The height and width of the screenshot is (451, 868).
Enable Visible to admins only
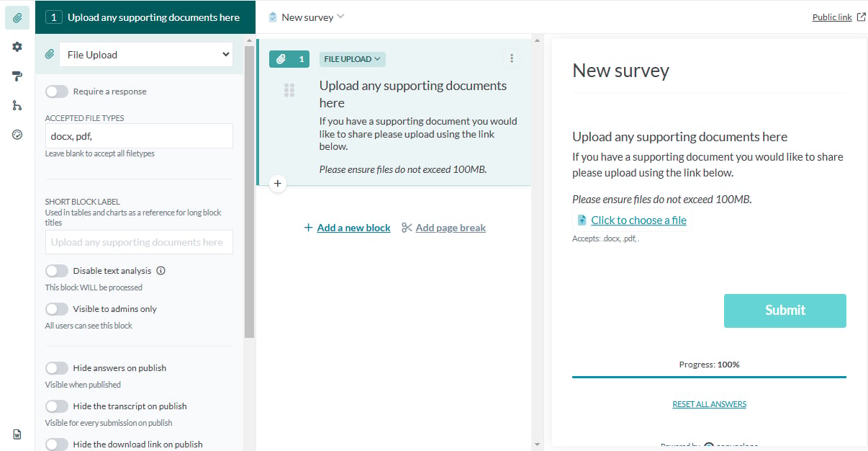tap(57, 309)
